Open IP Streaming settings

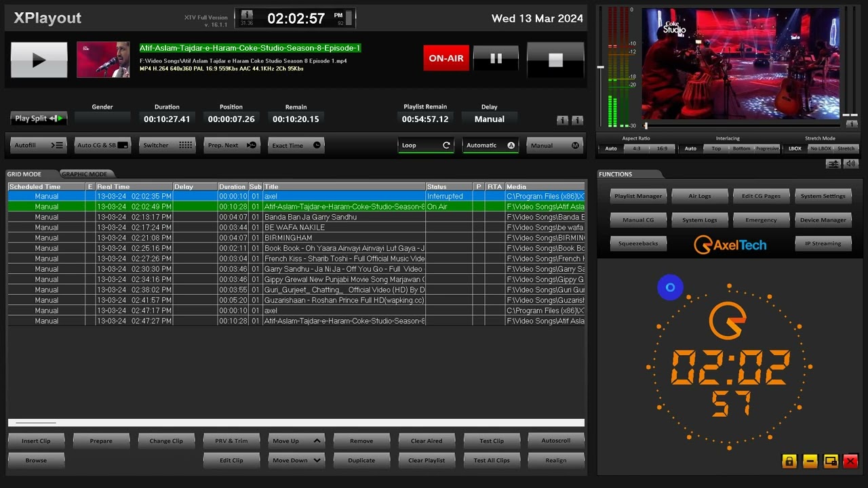[x=823, y=244]
